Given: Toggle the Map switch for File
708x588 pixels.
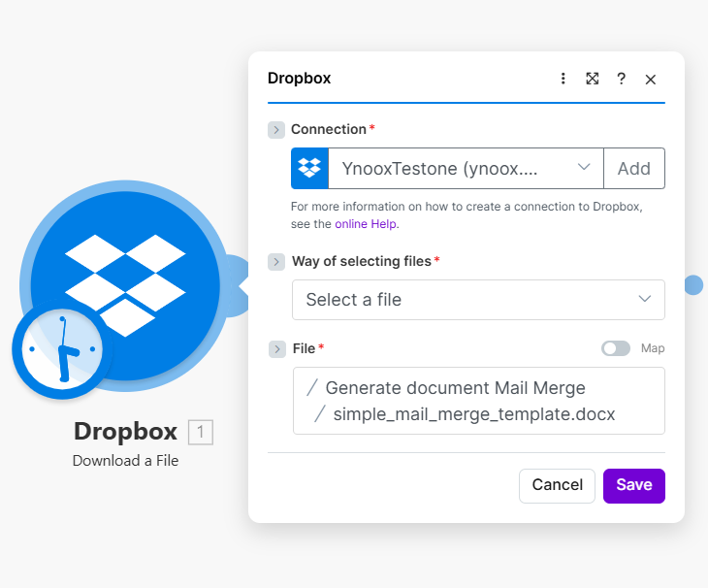Looking at the screenshot, I should 615,348.
